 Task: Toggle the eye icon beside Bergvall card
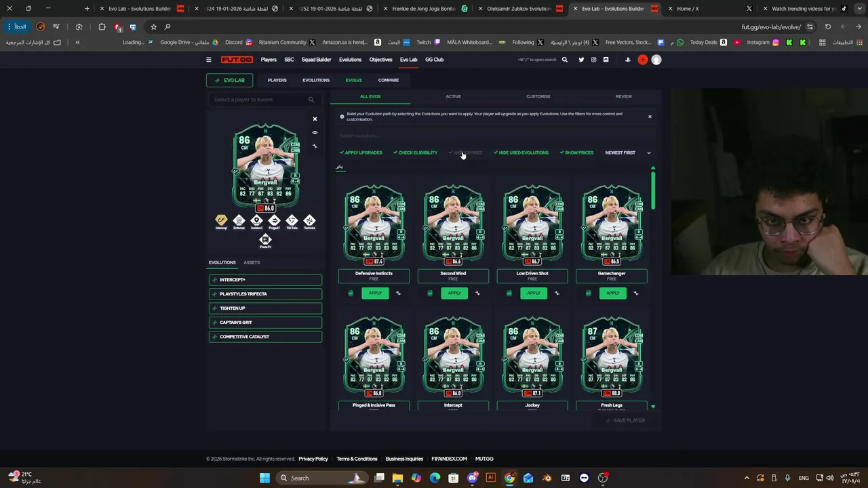coord(315,133)
